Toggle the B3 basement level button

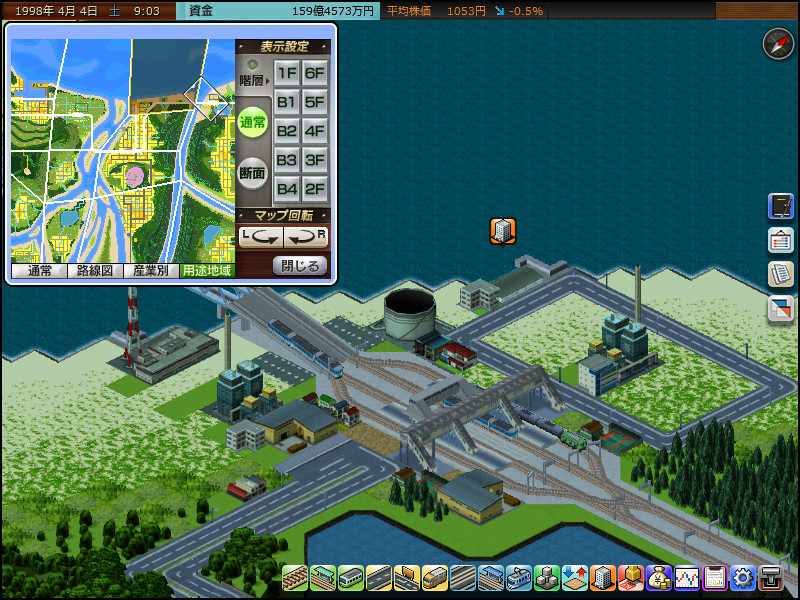287,160
